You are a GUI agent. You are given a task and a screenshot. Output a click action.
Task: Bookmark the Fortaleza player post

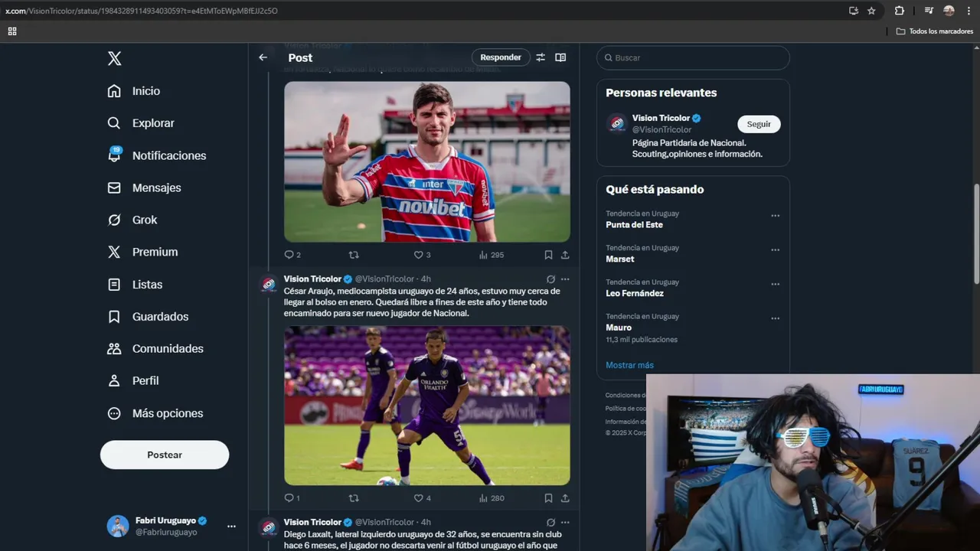point(548,255)
